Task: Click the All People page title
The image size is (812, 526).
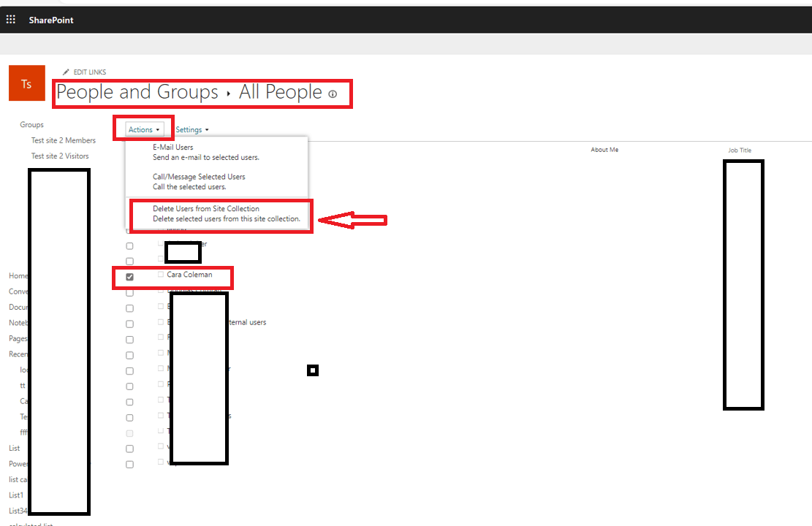Action: pos(280,92)
